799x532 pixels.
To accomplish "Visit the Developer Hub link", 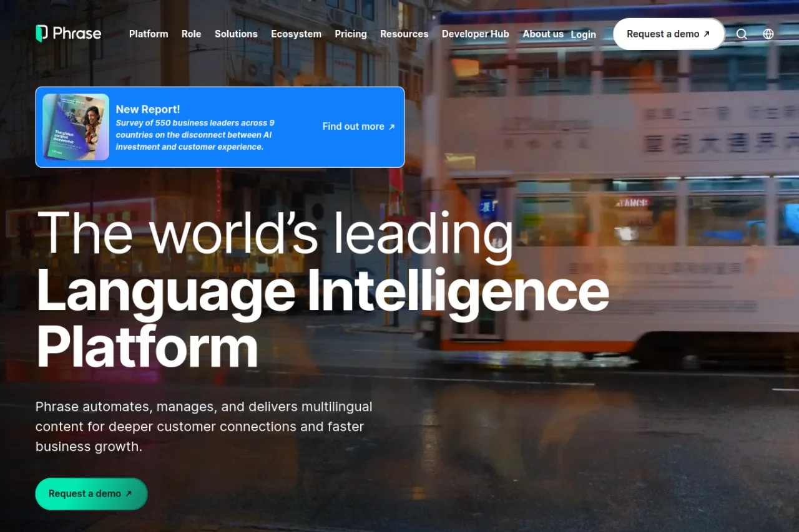I will 476,34.
